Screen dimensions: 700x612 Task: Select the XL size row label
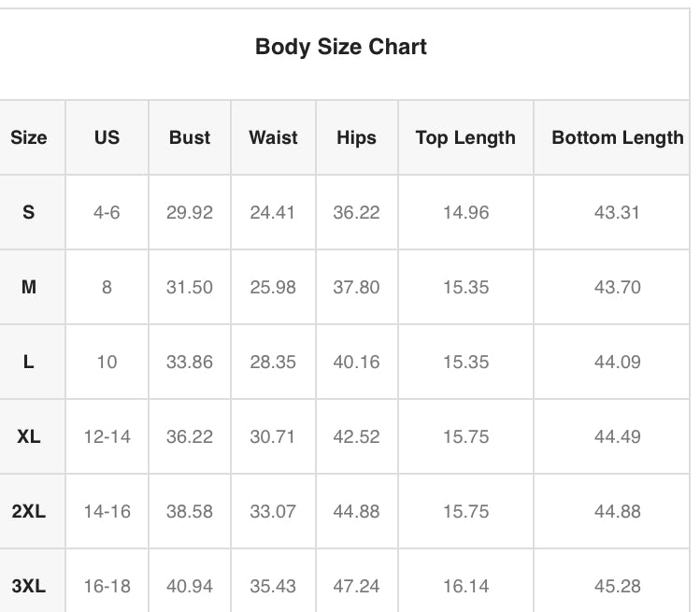(x=29, y=436)
